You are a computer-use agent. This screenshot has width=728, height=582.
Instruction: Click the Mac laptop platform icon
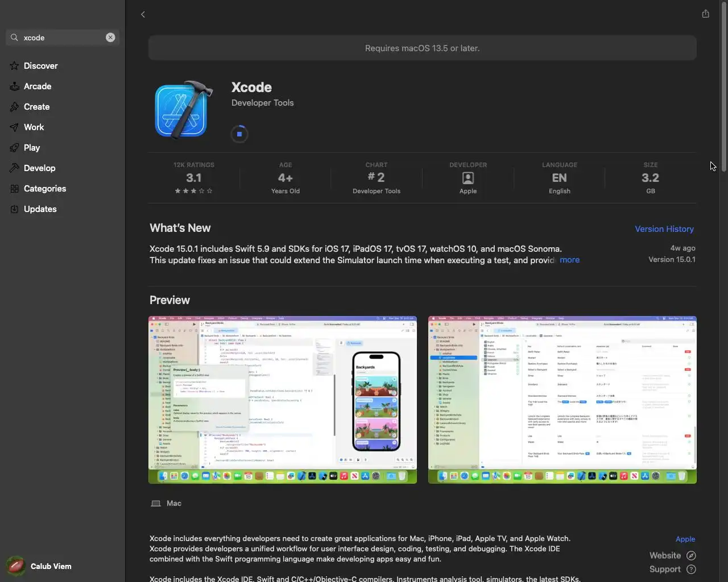point(156,504)
